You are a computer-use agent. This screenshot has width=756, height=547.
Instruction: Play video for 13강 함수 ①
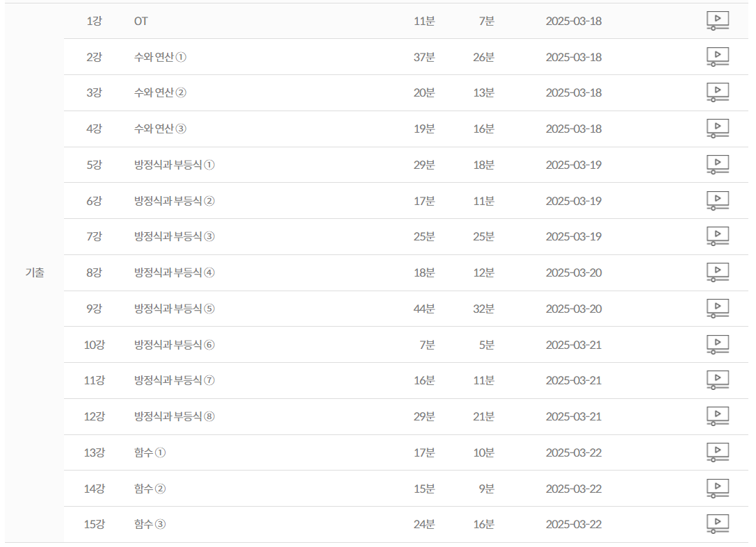pyautogui.click(x=717, y=452)
